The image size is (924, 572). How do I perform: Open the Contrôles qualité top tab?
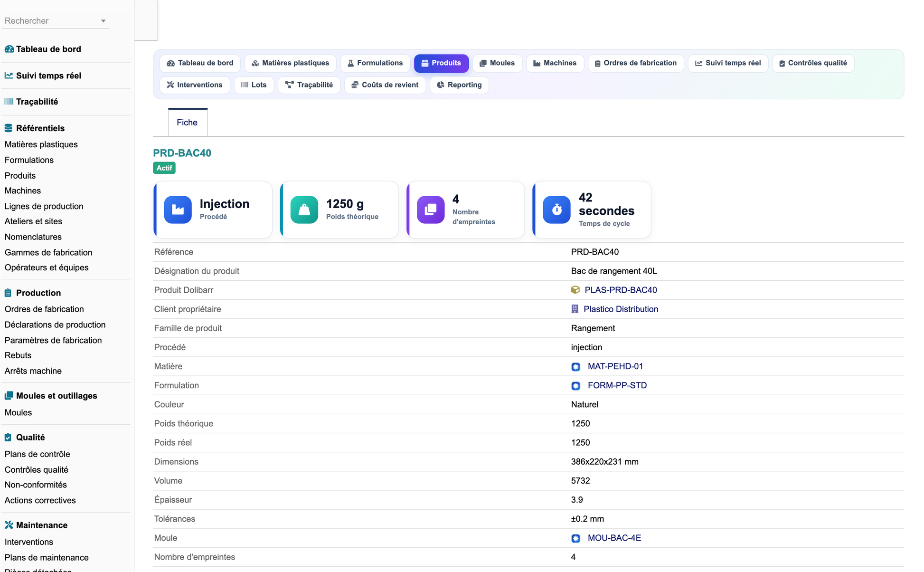pos(813,63)
